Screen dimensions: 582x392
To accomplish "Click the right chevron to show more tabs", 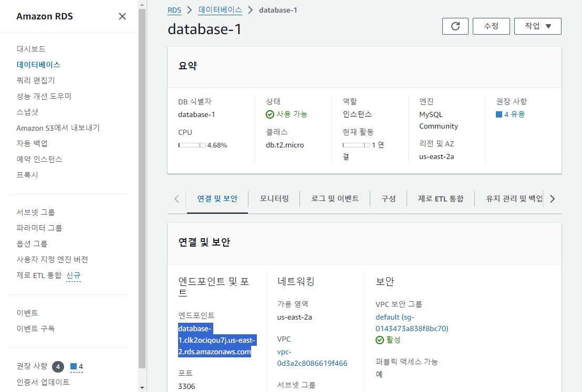I will tap(552, 199).
